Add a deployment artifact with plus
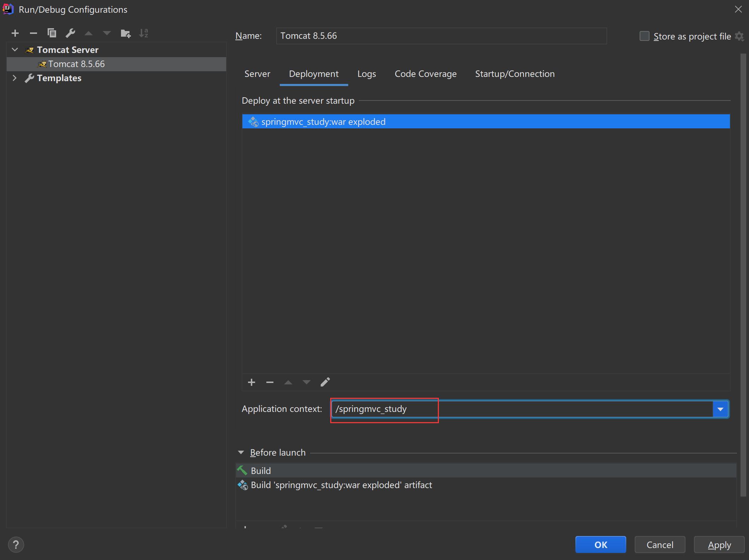This screenshot has height=560, width=749. tap(252, 382)
